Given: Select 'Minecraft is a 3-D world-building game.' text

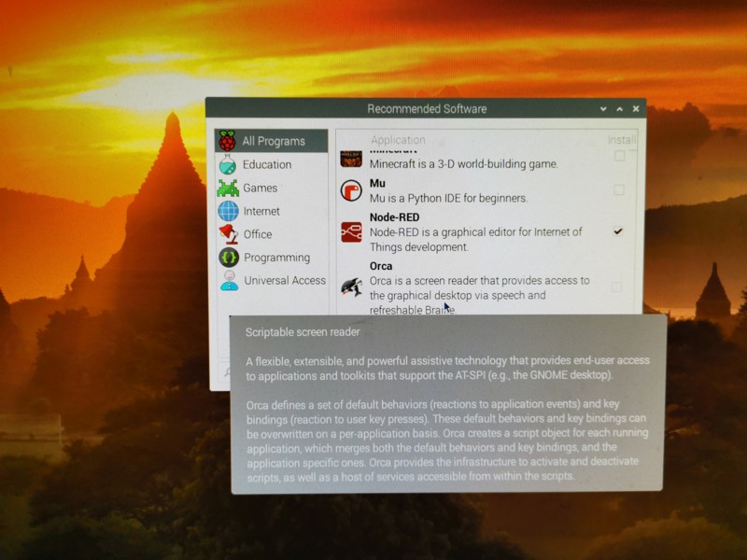Looking at the screenshot, I should click(463, 164).
